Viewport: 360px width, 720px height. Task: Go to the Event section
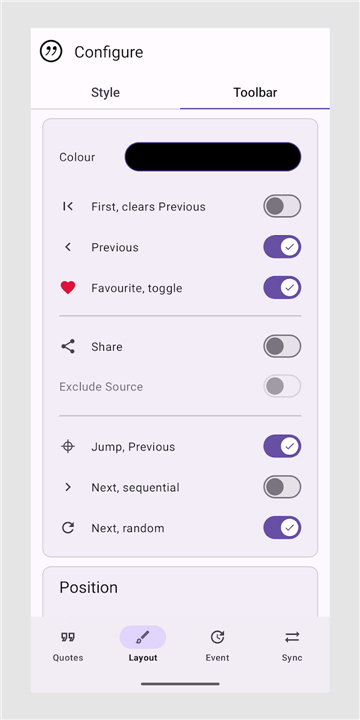[x=217, y=647]
